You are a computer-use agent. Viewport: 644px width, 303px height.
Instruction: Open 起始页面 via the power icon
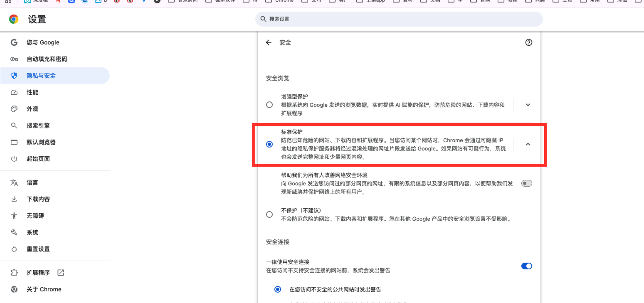coord(14,159)
